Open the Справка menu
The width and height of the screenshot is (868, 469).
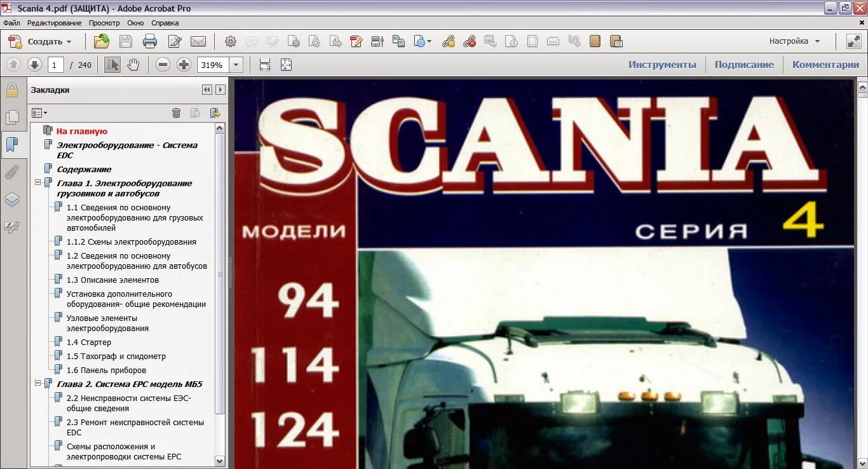(x=165, y=23)
